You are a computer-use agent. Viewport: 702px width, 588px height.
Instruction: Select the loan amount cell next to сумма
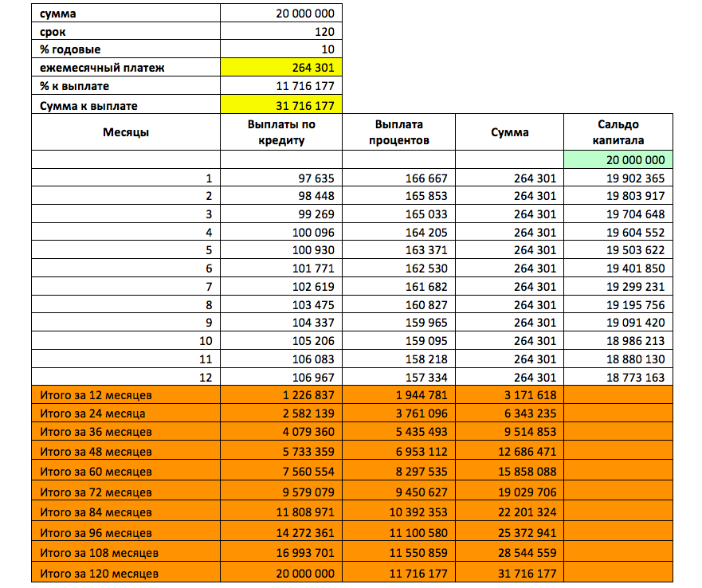point(280,14)
